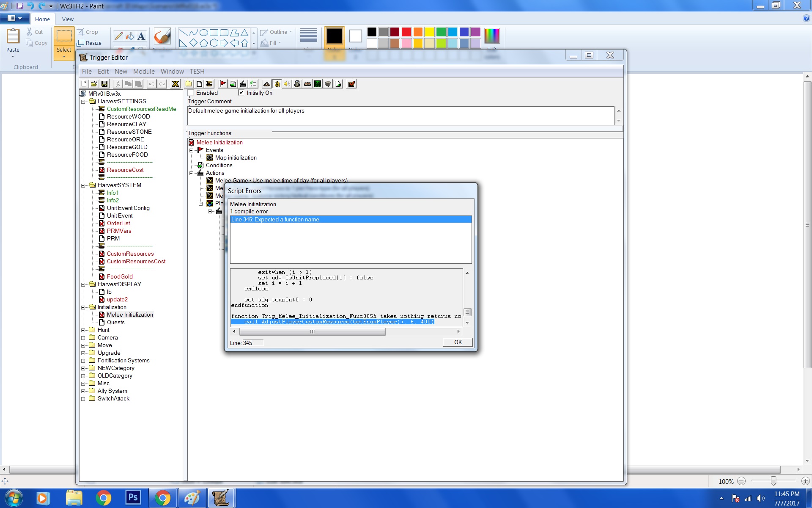Screen dimensions: 812x508
Task: Click the New Category folder icon
Action: [x=189, y=84]
